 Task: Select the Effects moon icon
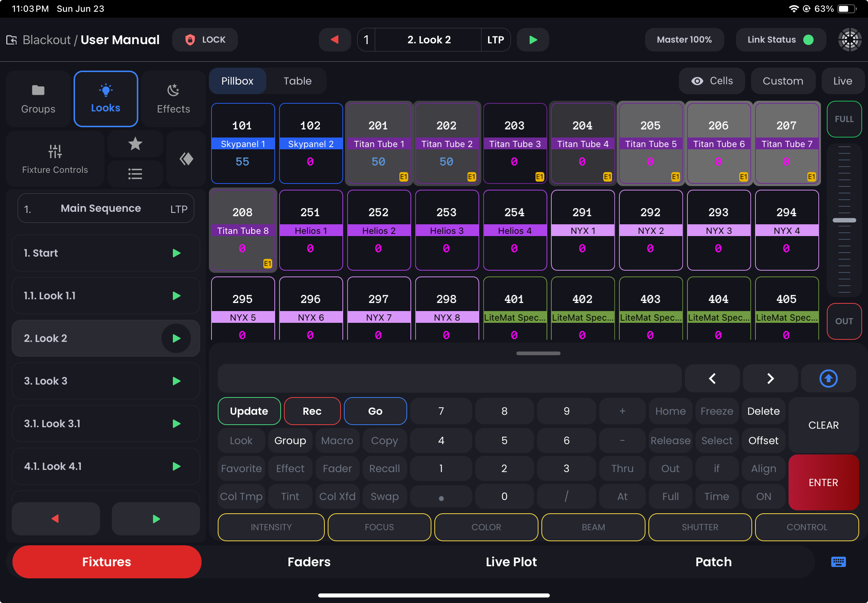[173, 91]
